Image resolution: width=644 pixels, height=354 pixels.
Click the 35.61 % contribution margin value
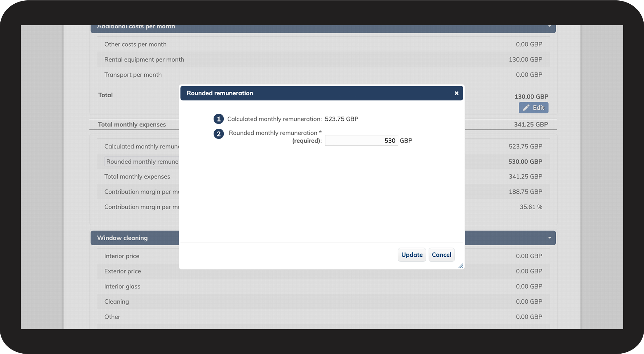[531, 207]
